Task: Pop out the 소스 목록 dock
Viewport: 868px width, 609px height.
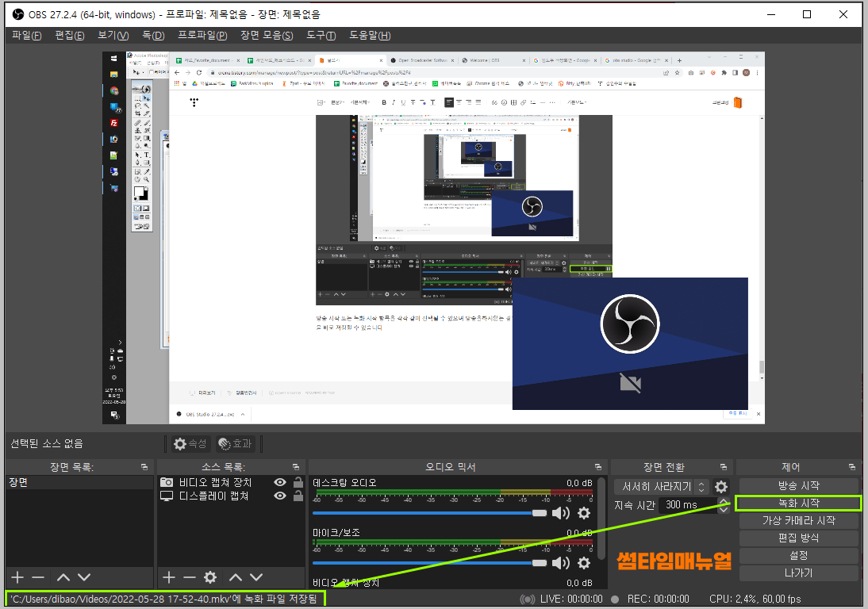Action: (296, 467)
